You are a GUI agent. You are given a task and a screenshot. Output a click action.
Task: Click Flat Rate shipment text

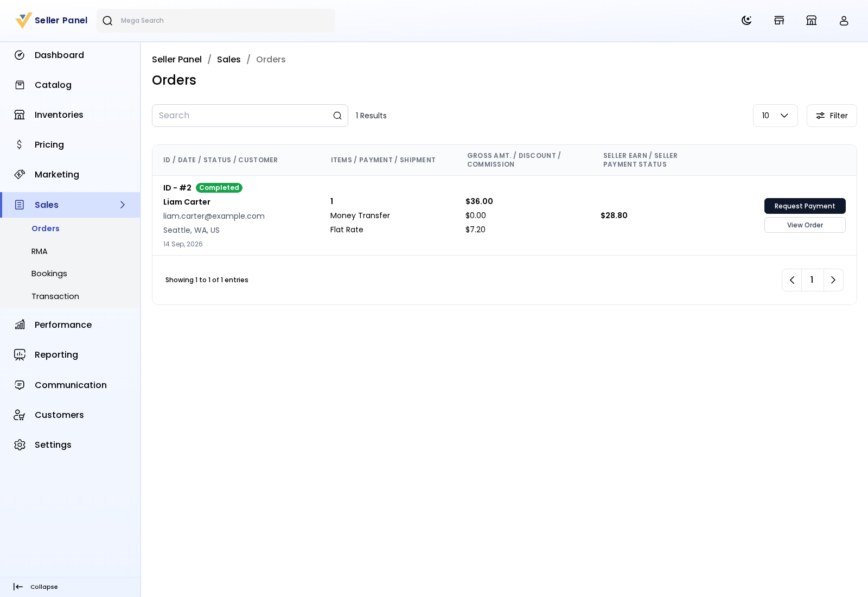coord(347,230)
